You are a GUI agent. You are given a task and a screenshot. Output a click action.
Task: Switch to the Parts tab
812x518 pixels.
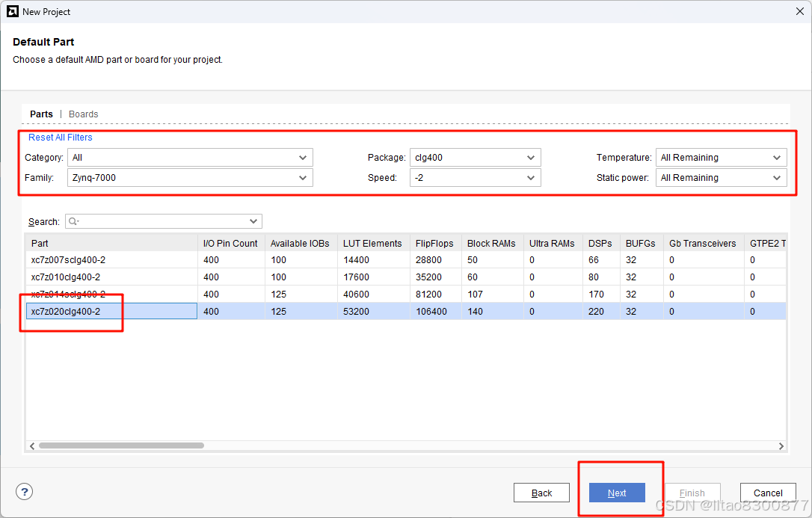pos(41,114)
